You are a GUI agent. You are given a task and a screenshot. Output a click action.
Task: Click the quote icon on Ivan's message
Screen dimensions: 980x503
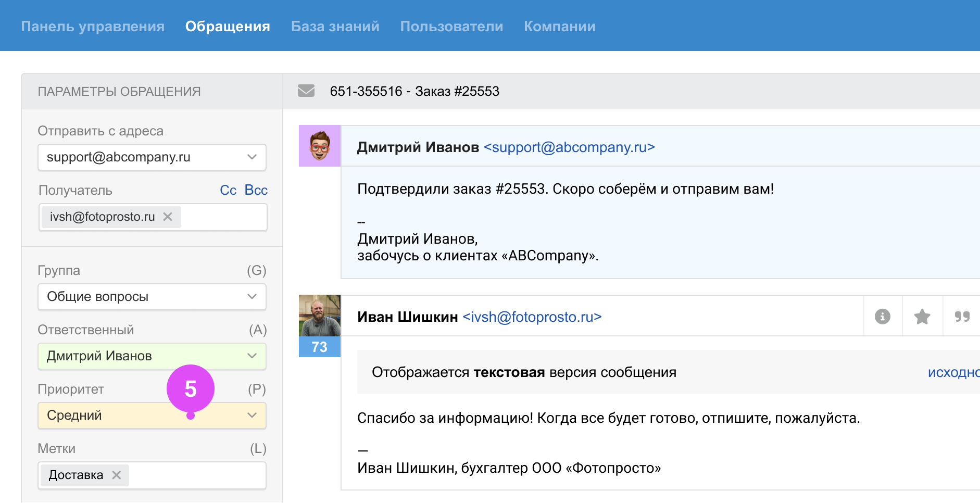[962, 317]
